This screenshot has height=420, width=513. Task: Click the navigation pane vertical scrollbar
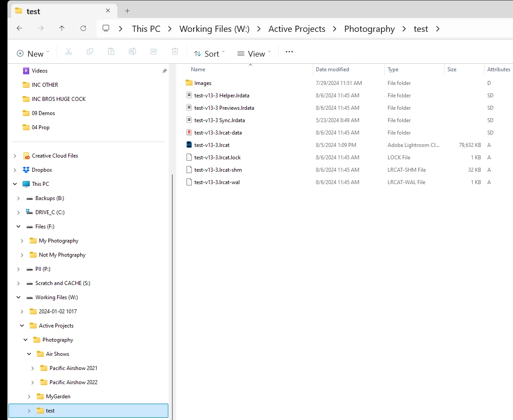(x=172, y=297)
